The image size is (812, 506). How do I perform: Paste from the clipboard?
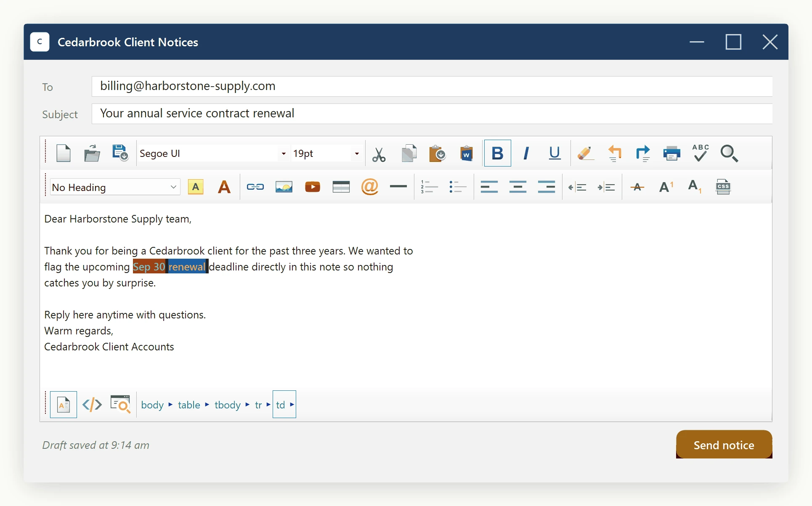pyautogui.click(x=438, y=154)
